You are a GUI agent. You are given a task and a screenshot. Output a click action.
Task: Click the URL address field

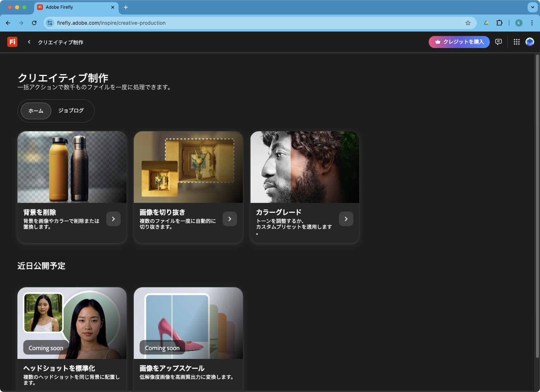pyautogui.click(x=255, y=23)
